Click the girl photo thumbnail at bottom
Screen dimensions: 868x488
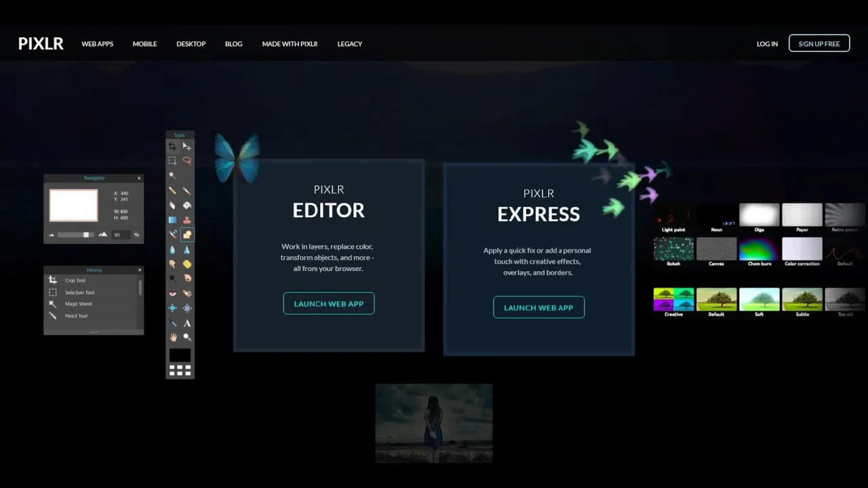coord(434,423)
